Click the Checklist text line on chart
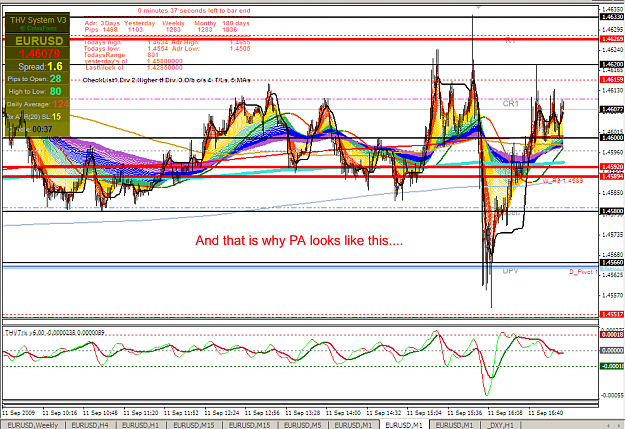The width and height of the screenshot is (625, 429). [166, 80]
